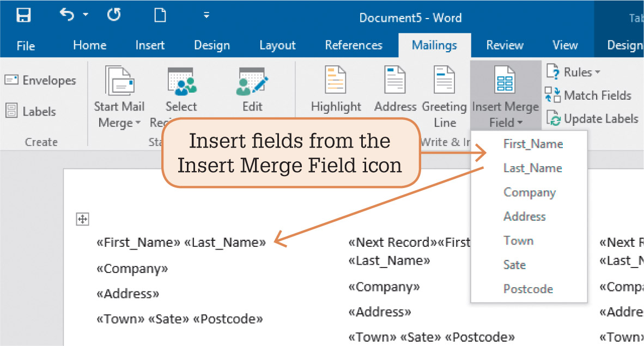Image resolution: width=644 pixels, height=346 pixels.
Task: Select the Mailings tab
Action: pos(435,45)
